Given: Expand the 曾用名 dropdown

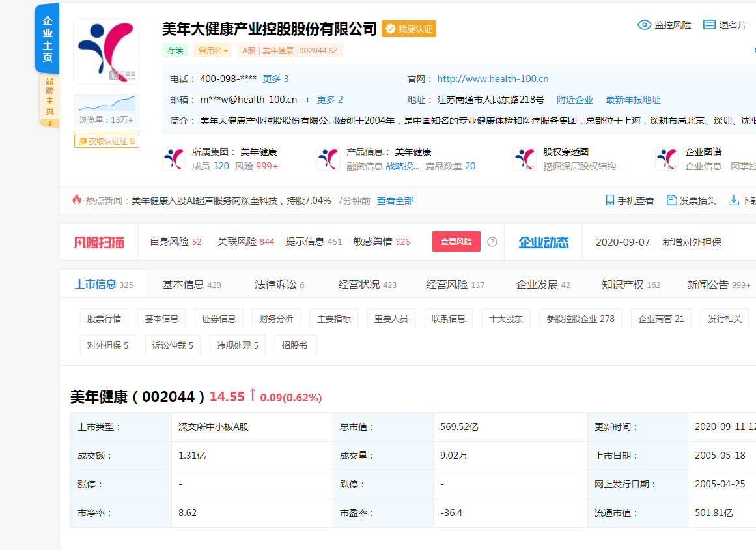Looking at the screenshot, I should click(213, 50).
